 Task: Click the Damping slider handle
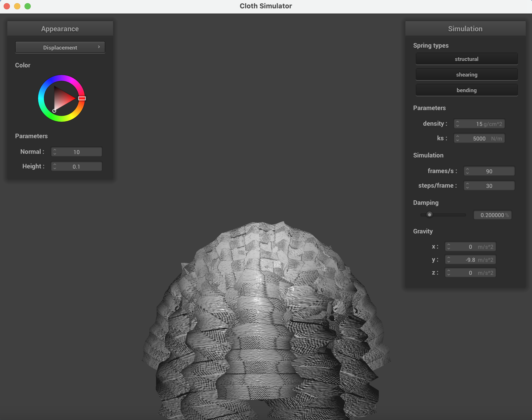(x=429, y=215)
